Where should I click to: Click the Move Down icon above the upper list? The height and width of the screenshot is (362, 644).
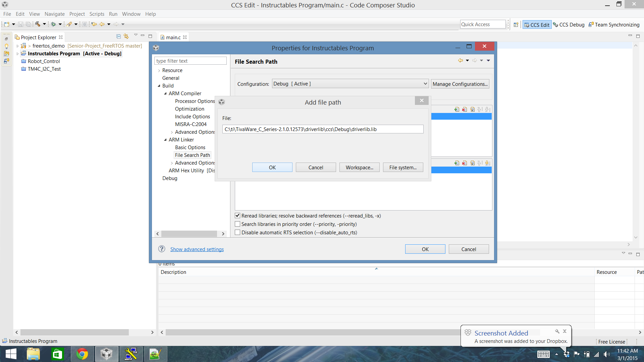487,109
